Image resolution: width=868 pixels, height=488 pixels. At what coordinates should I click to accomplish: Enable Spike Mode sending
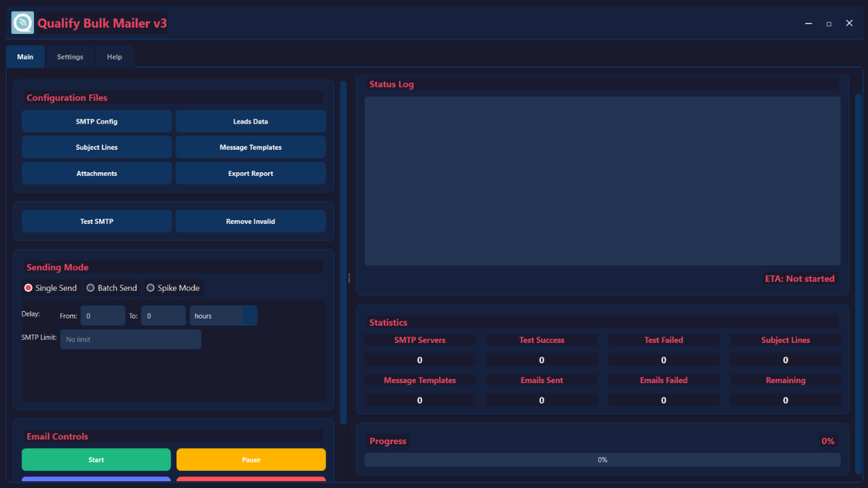(151, 288)
